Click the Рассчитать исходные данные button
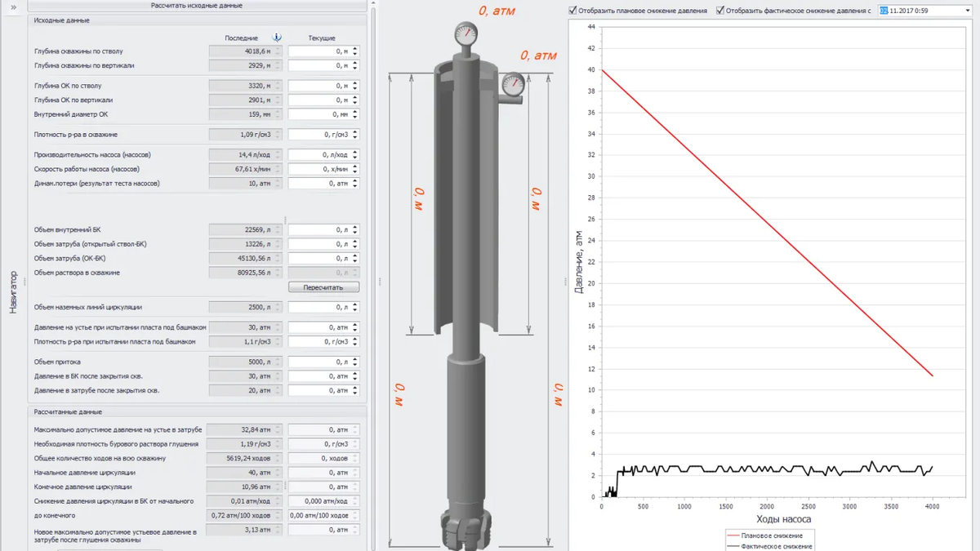 [x=197, y=6]
